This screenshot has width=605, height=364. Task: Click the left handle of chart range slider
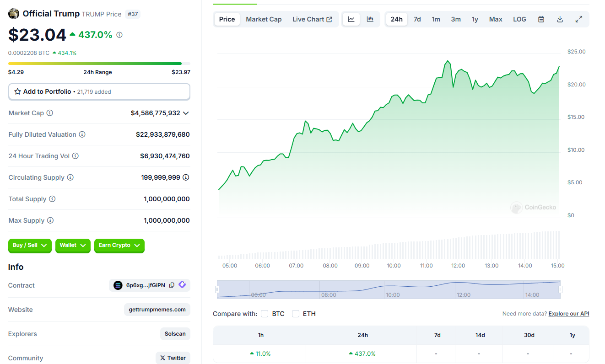(217, 289)
